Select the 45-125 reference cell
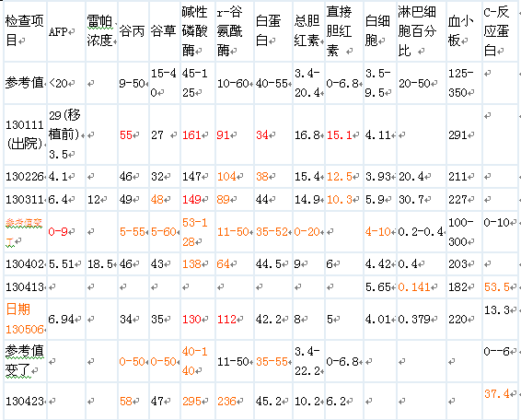Viewport: 521px width, 420px height. pyautogui.click(x=198, y=83)
